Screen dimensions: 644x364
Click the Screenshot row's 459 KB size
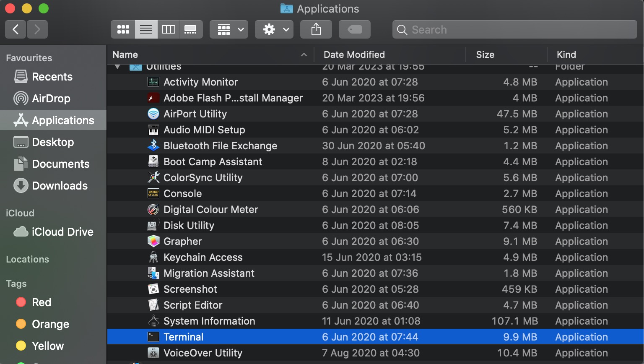pos(519,289)
